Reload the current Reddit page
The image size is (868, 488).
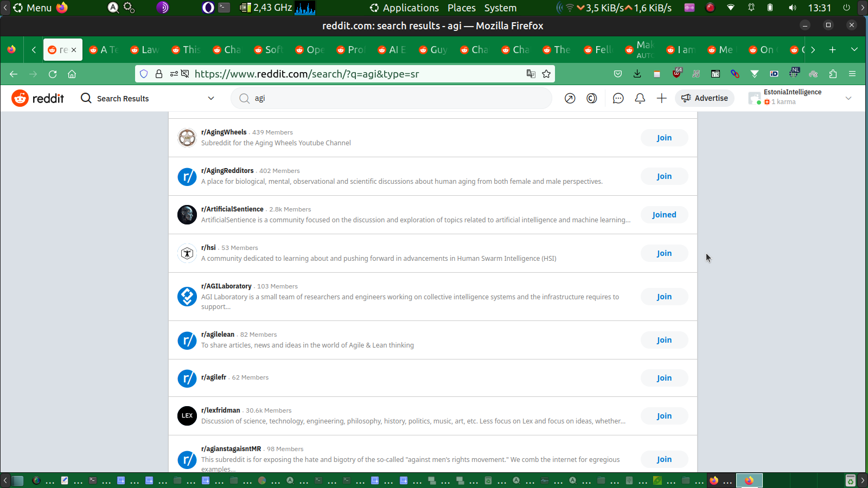tap(53, 74)
